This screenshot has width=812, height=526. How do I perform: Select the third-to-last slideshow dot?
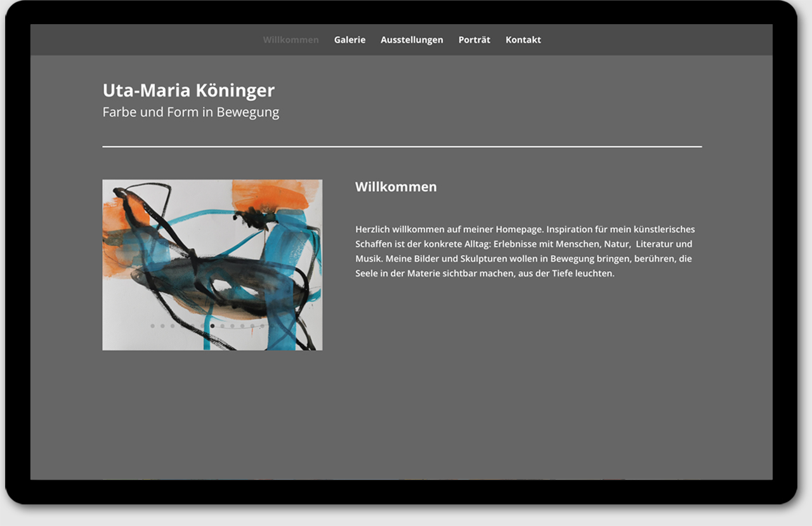pos(242,326)
